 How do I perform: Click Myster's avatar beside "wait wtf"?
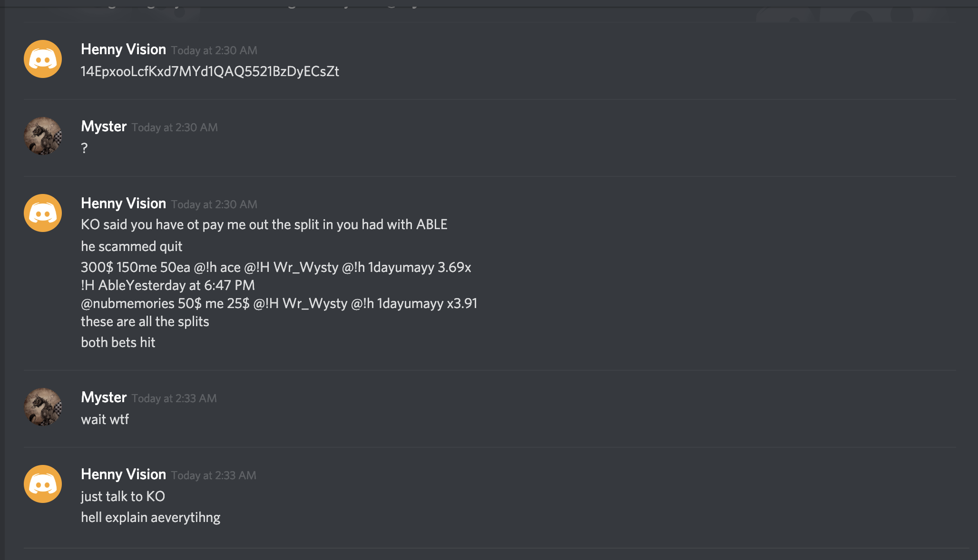pyautogui.click(x=43, y=407)
